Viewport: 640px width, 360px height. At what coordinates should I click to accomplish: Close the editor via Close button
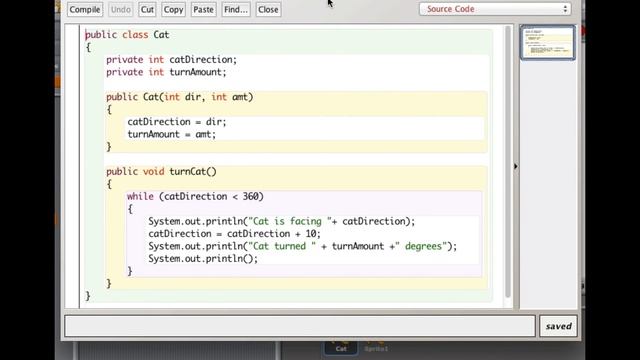click(x=268, y=9)
